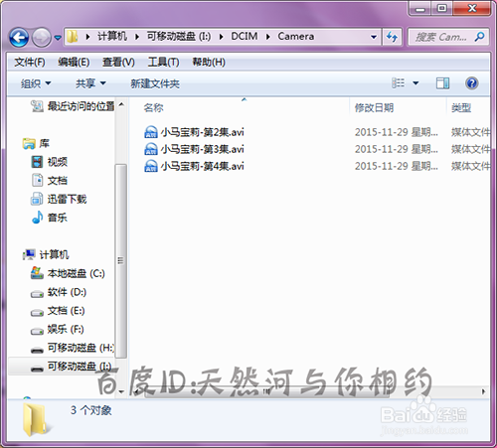
Task: Click the 本地磁盘 (C:) Windows drive icon
Action: tap(37, 273)
